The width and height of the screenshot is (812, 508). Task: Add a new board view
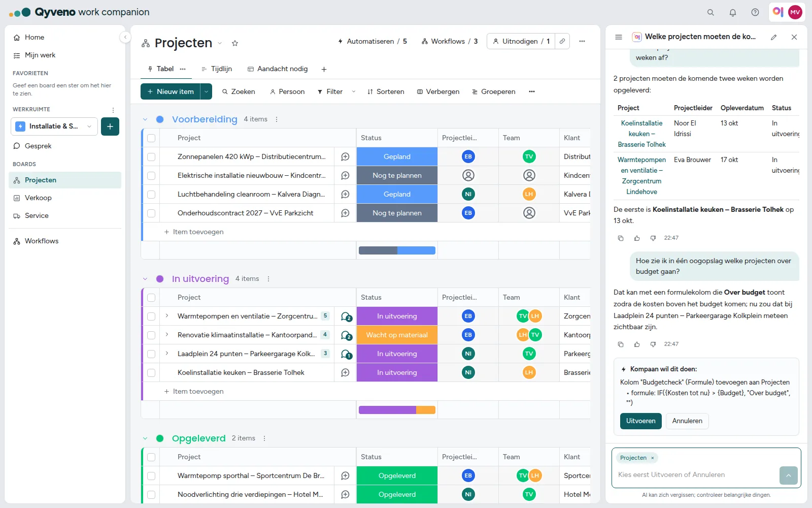click(x=324, y=69)
